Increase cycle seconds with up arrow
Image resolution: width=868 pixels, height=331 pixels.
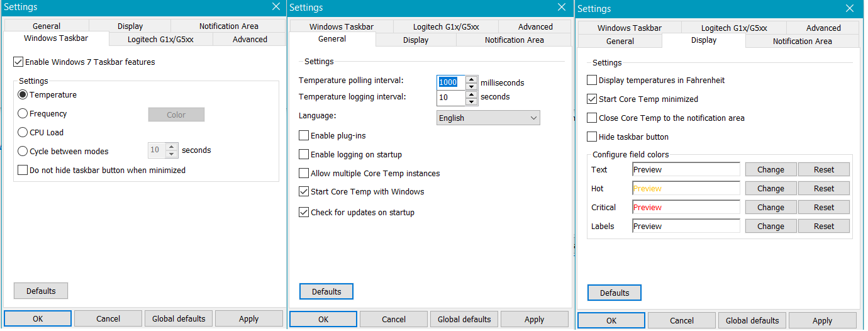[x=172, y=147]
